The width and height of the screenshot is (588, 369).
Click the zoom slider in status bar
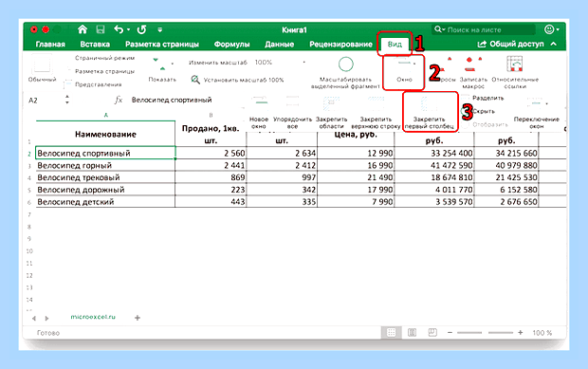(485, 333)
